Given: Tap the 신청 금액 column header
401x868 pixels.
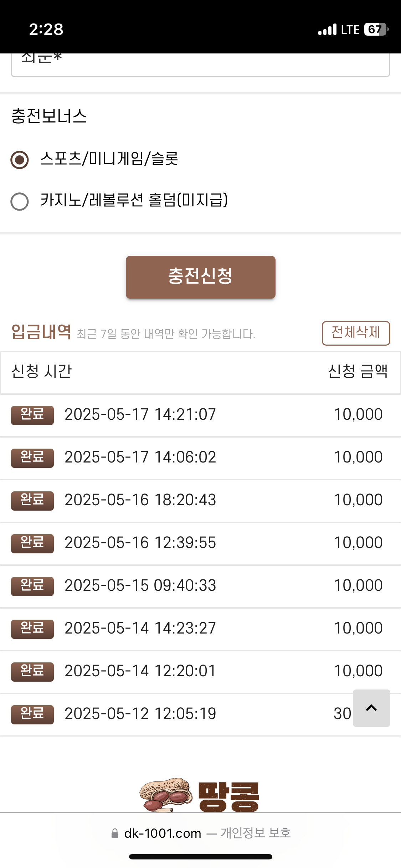Looking at the screenshot, I should 358,371.
